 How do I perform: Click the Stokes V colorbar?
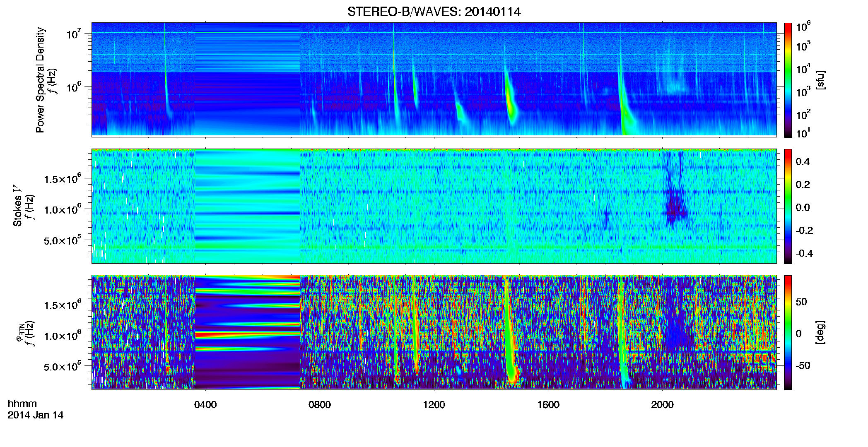[788, 206]
